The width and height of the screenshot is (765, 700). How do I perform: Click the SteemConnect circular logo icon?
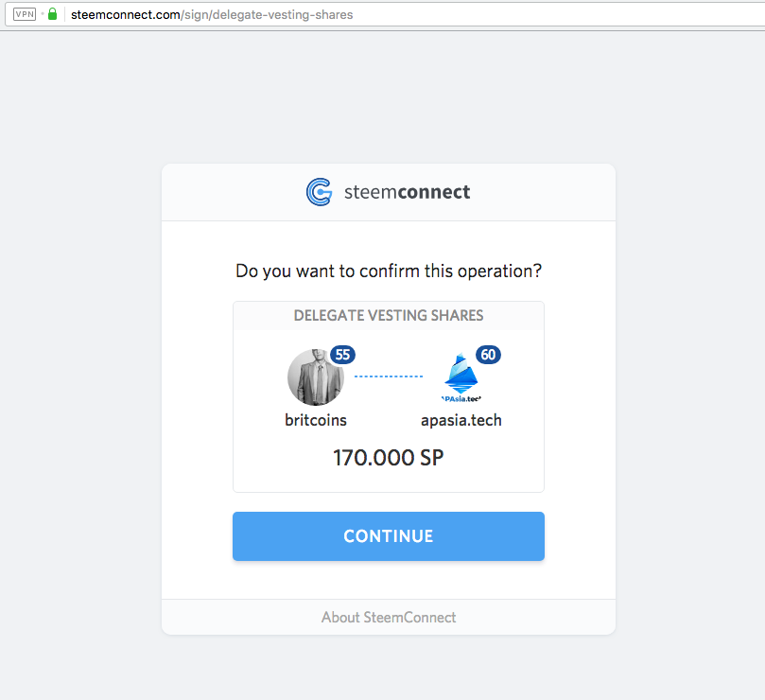click(x=319, y=192)
